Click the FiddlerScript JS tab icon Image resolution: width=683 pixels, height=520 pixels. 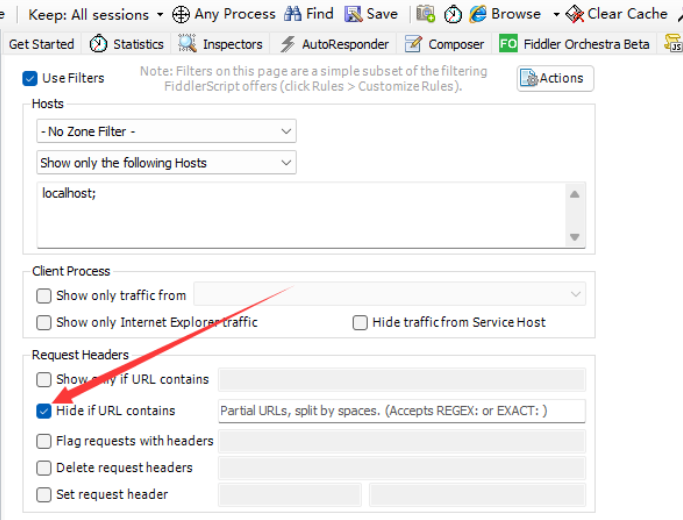[x=673, y=43]
